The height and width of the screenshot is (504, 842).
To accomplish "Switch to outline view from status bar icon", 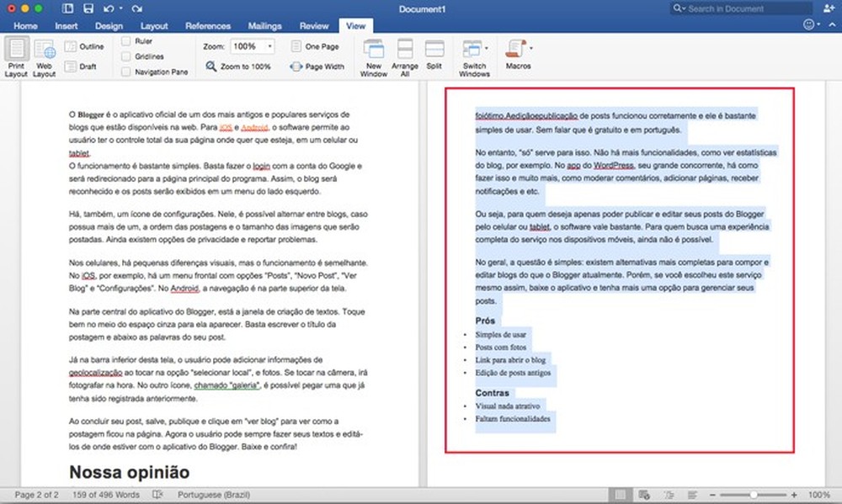I will pyautogui.click(x=669, y=495).
